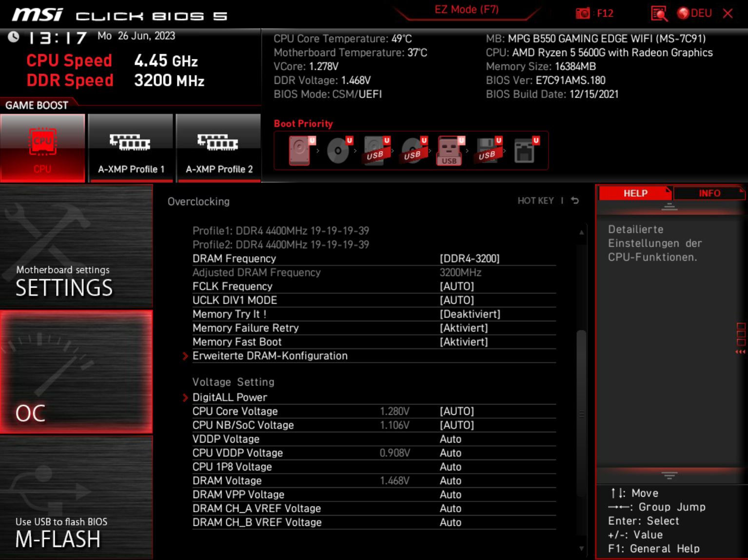
Task: Select the USB key boot device
Action: [x=451, y=151]
